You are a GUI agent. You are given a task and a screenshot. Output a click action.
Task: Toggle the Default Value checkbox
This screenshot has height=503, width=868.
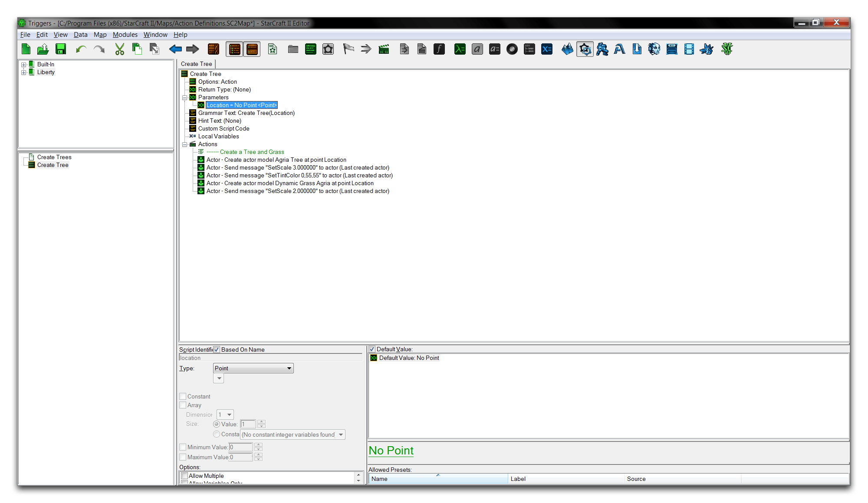pyautogui.click(x=372, y=349)
